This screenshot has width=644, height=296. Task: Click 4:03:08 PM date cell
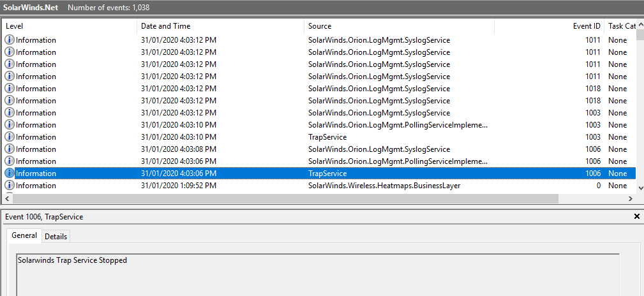[179, 149]
